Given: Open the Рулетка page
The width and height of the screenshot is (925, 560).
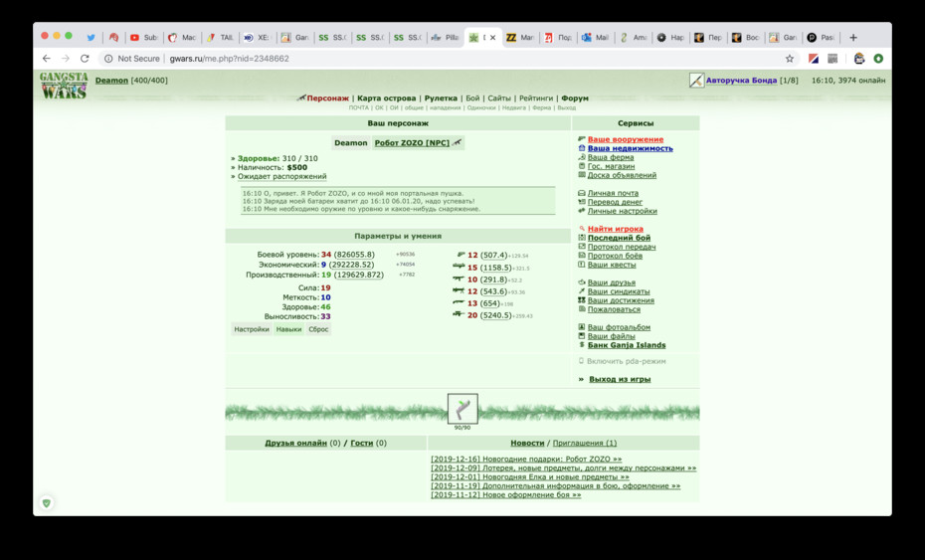Looking at the screenshot, I should click(441, 97).
